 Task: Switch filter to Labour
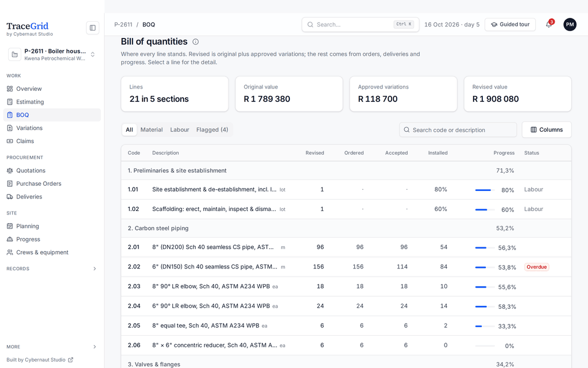[x=180, y=129]
